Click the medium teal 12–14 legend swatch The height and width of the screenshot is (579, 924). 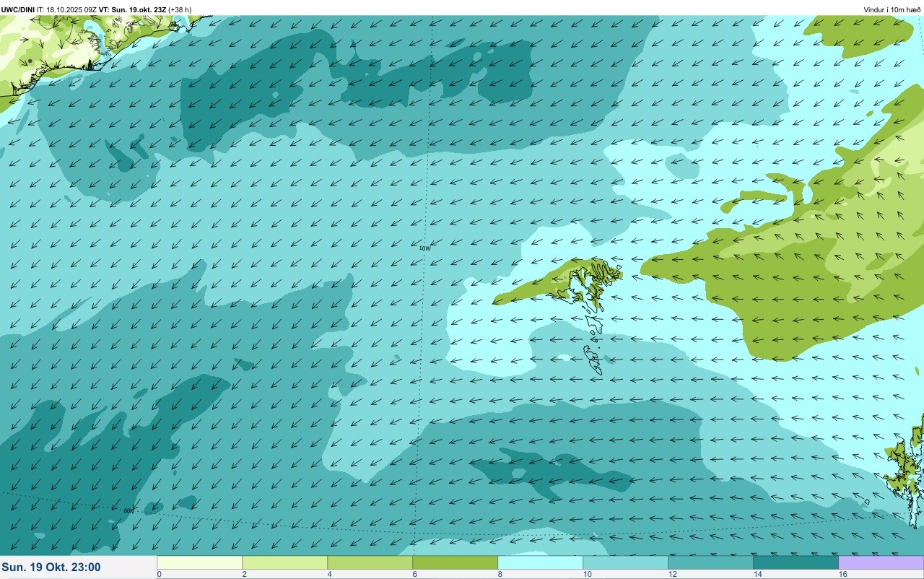(711, 562)
